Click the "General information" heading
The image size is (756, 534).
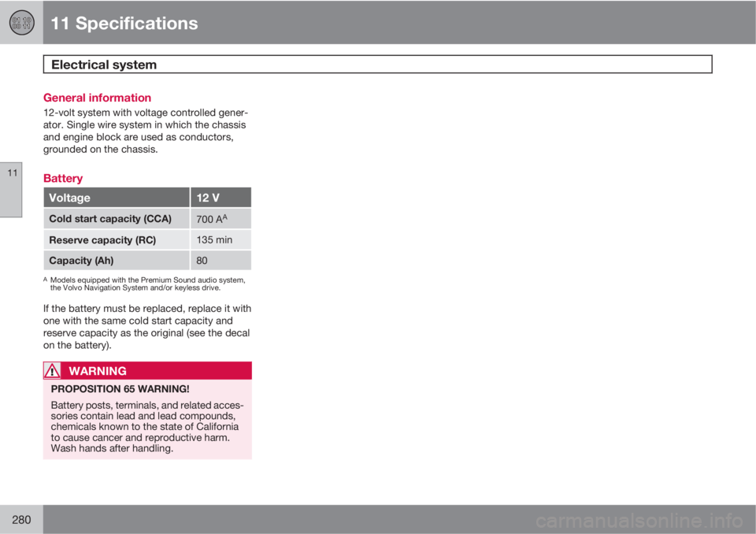94,98
